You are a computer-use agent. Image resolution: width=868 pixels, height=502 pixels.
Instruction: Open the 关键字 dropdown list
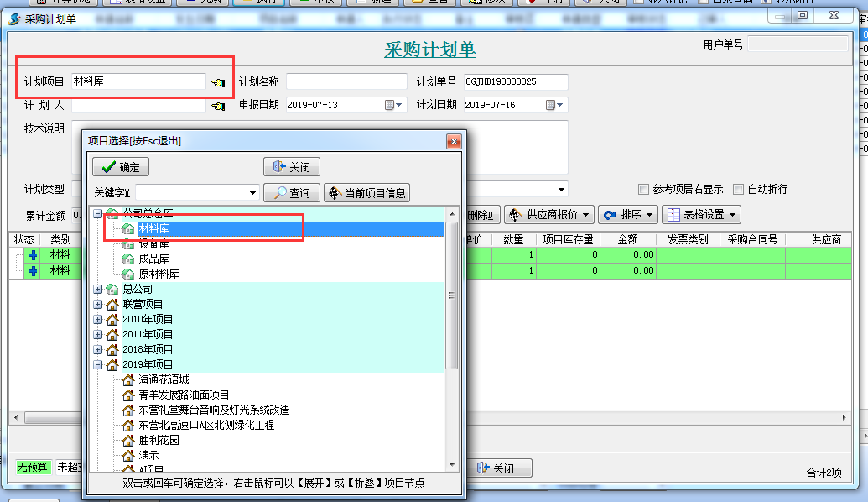tap(252, 193)
